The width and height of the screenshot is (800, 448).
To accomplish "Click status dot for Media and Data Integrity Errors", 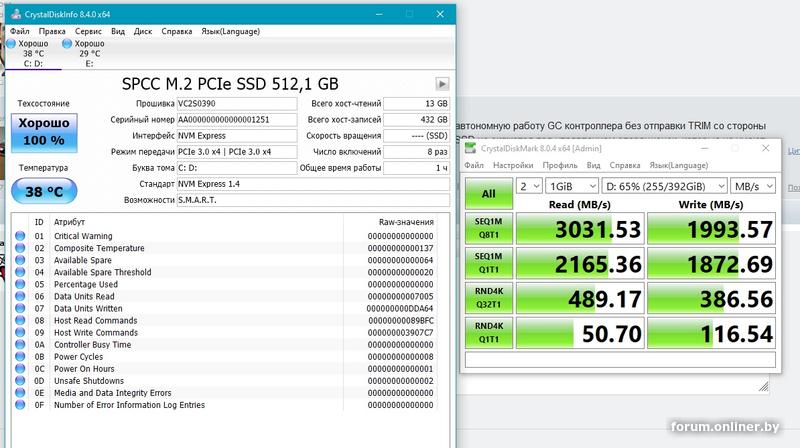I will (x=20, y=393).
